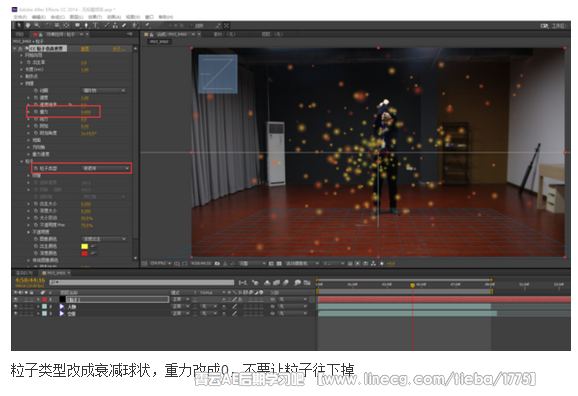Image resolution: width=578 pixels, height=396 pixels.
Task: Open blend mode dropdown for layer 2
Action: [x=181, y=306]
